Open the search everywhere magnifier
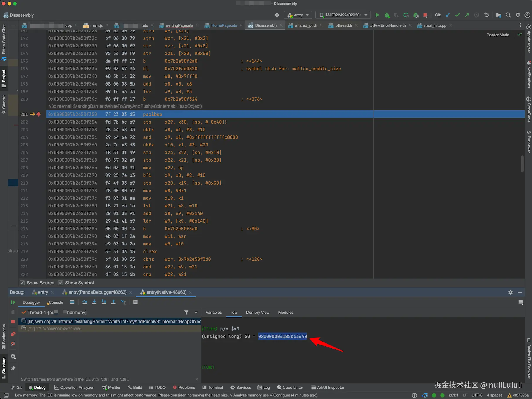 click(508, 15)
